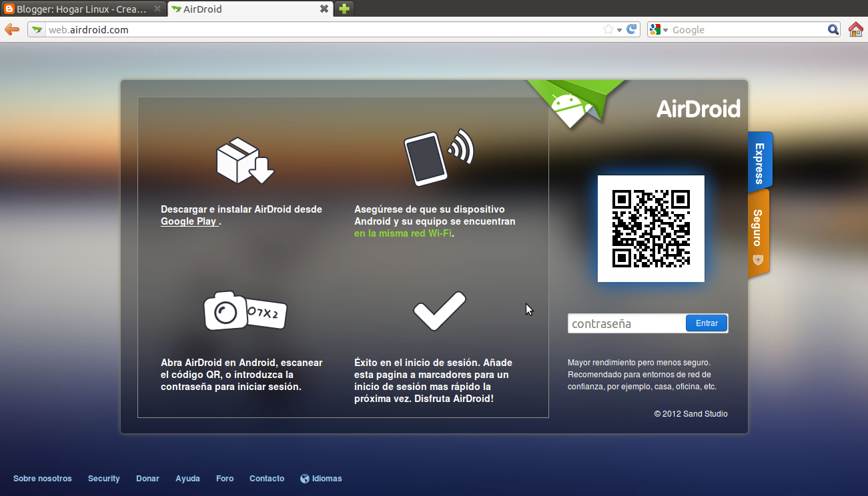Click the '© 2012 Sand Studio' text
The image size is (868, 496).
tap(691, 414)
